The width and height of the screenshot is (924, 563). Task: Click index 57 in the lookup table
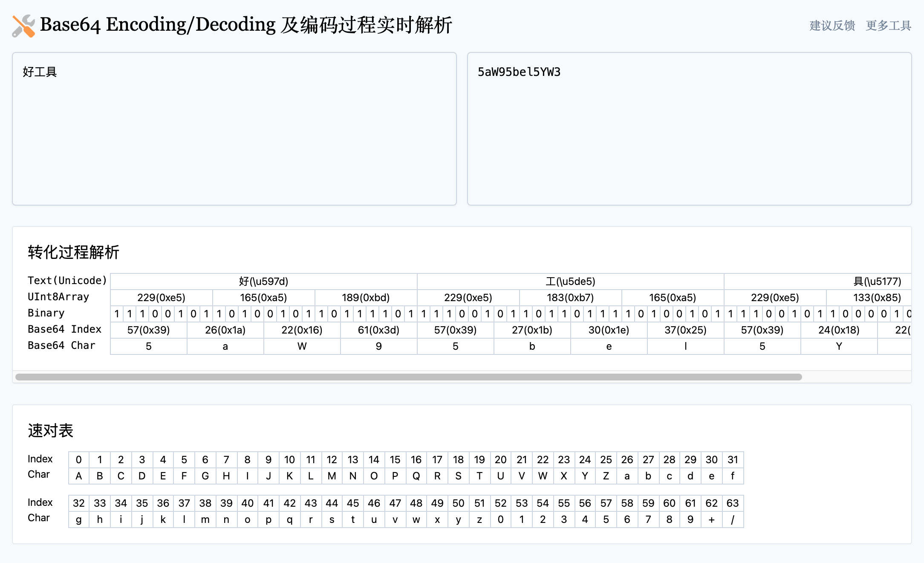[606, 503]
